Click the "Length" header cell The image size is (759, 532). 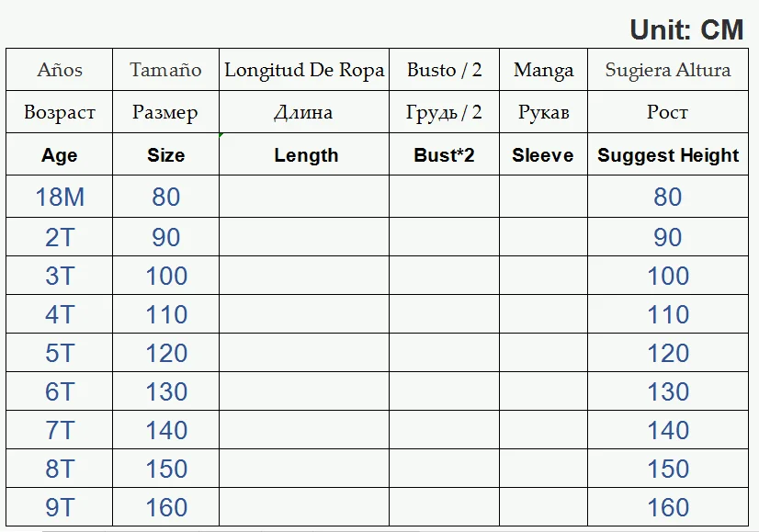(x=305, y=155)
